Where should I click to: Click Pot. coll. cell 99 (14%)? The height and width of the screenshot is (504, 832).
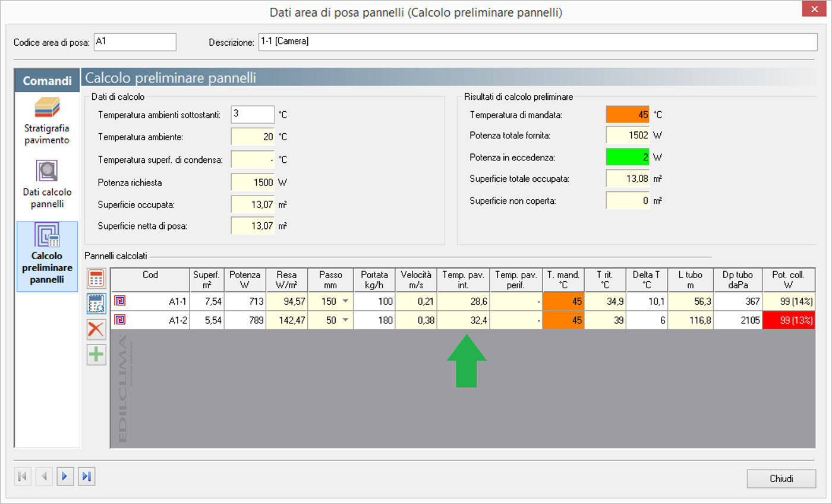pyautogui.click(x=789, y=302)
